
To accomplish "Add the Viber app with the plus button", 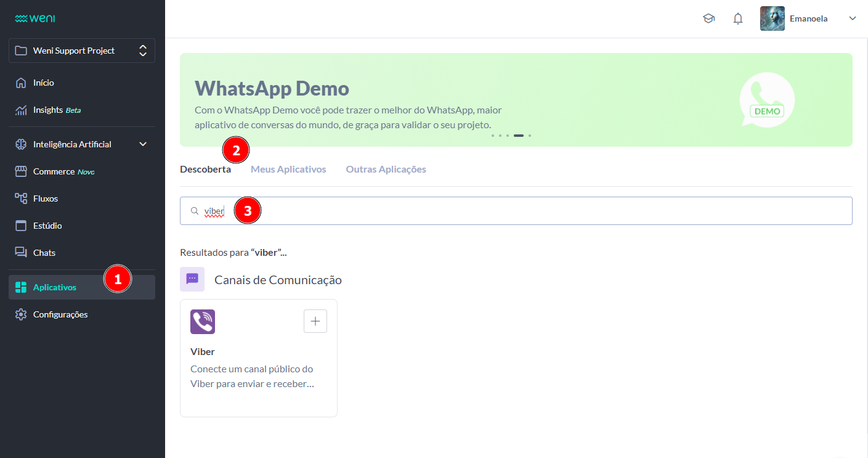I will (x=315, y=321).
